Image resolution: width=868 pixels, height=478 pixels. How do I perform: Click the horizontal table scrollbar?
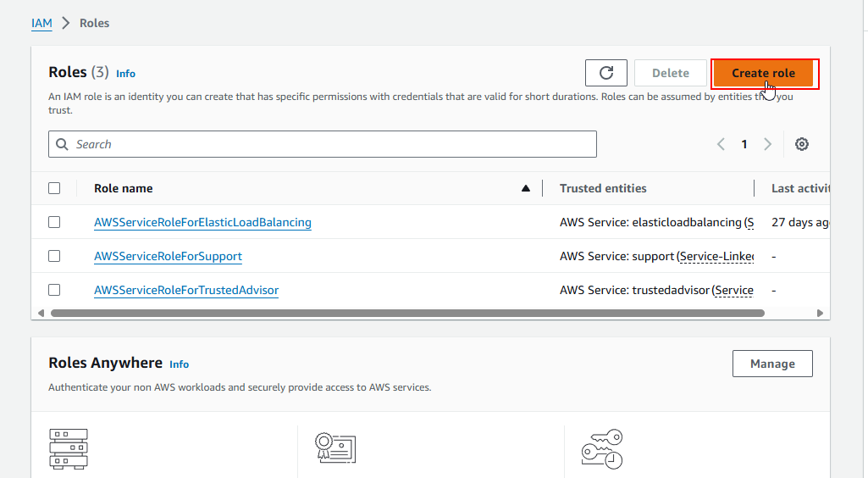406,313
